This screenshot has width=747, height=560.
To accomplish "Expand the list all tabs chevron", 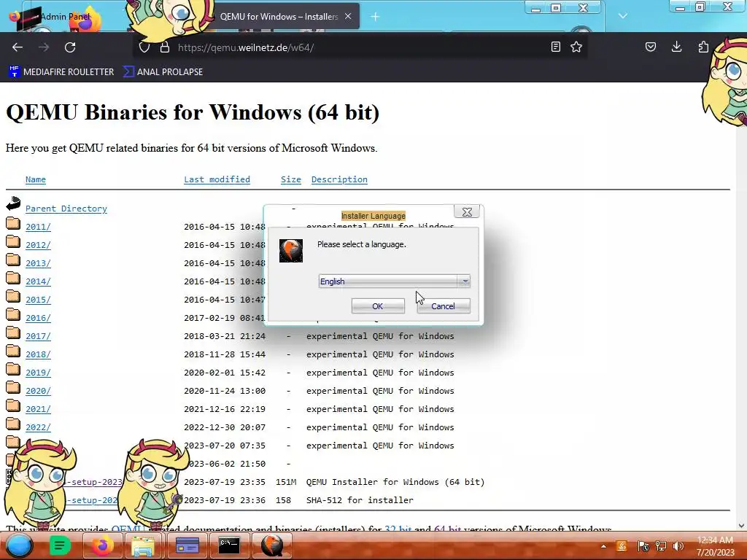I will coord(623,16).
